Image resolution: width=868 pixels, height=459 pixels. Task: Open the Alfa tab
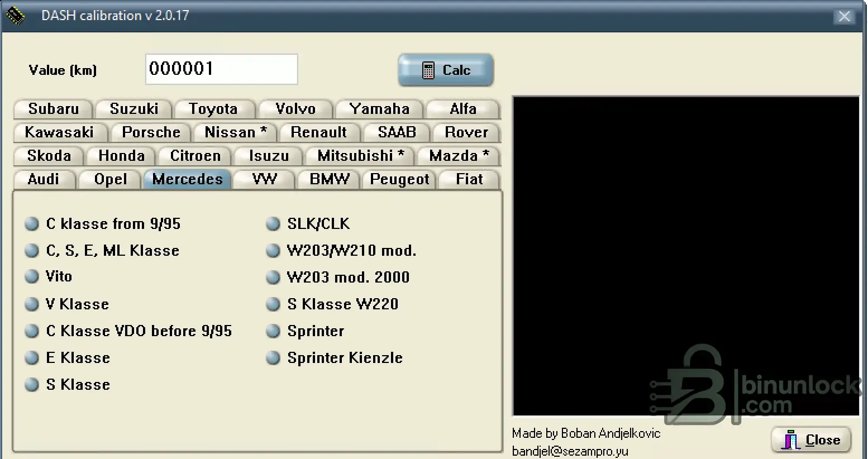[463, 109]
